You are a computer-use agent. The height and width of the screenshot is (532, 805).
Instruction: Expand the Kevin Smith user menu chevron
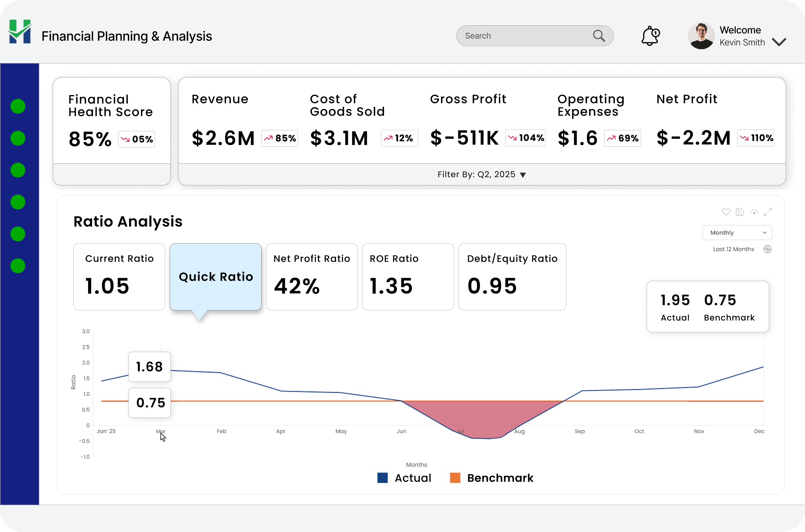pos(779,42)
